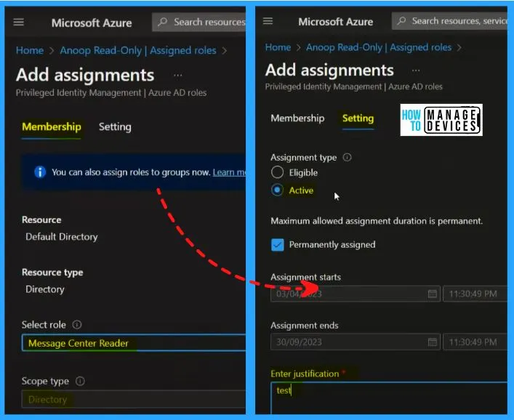This screenshot has height=420, width=514.
Task: Go to Home breadcrumb in right panel
Action: click(x=278, y=47)
